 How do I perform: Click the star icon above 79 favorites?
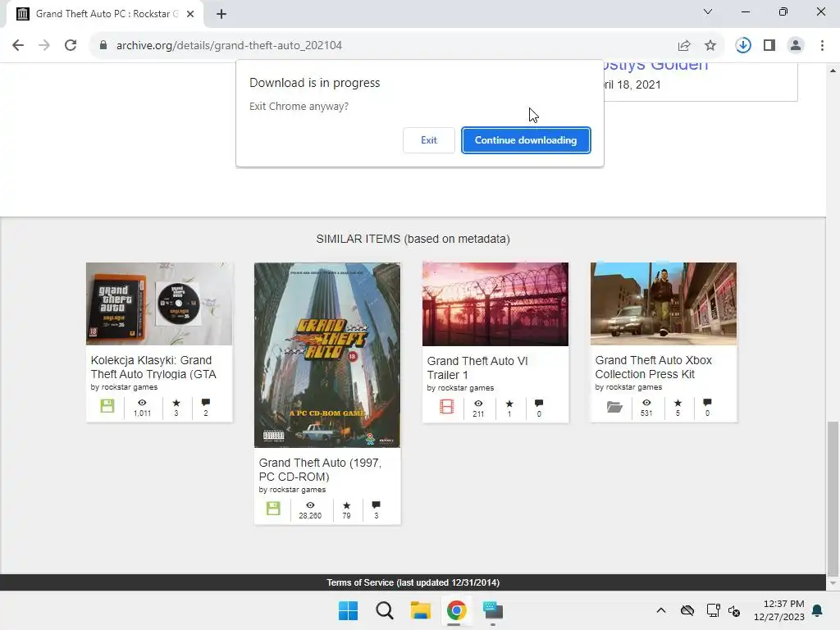(347, 504)
